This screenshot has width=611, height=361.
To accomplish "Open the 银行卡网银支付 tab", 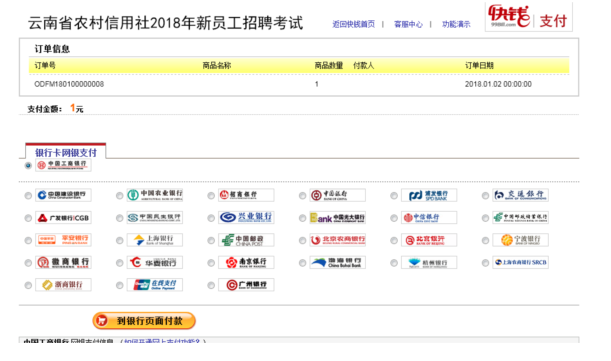I will [65, 152].
